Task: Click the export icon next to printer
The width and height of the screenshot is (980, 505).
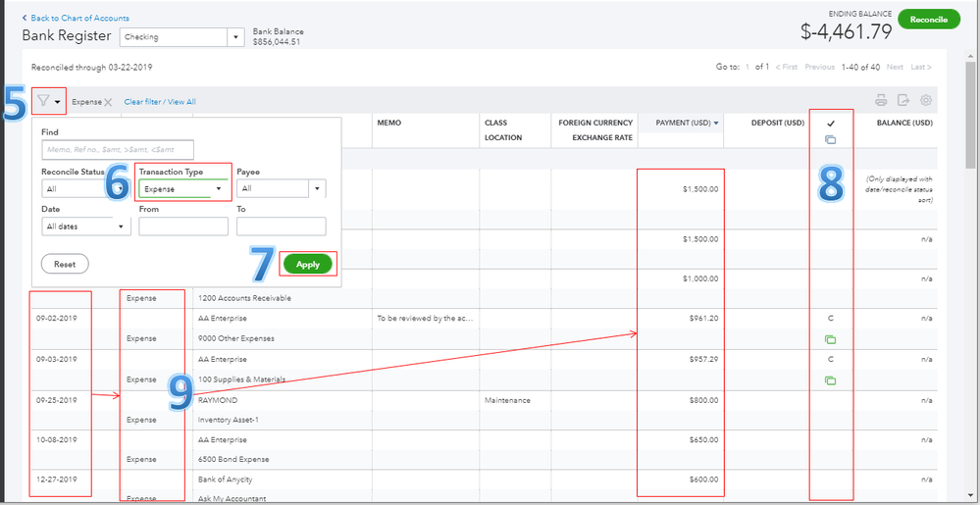Action: click(903, 100)
